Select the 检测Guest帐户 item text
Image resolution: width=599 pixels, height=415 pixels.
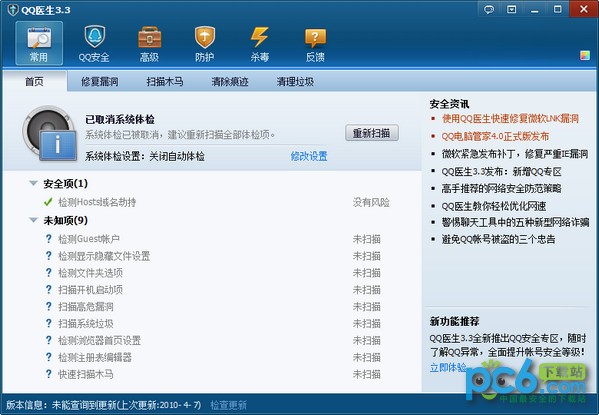click(89, 239)
